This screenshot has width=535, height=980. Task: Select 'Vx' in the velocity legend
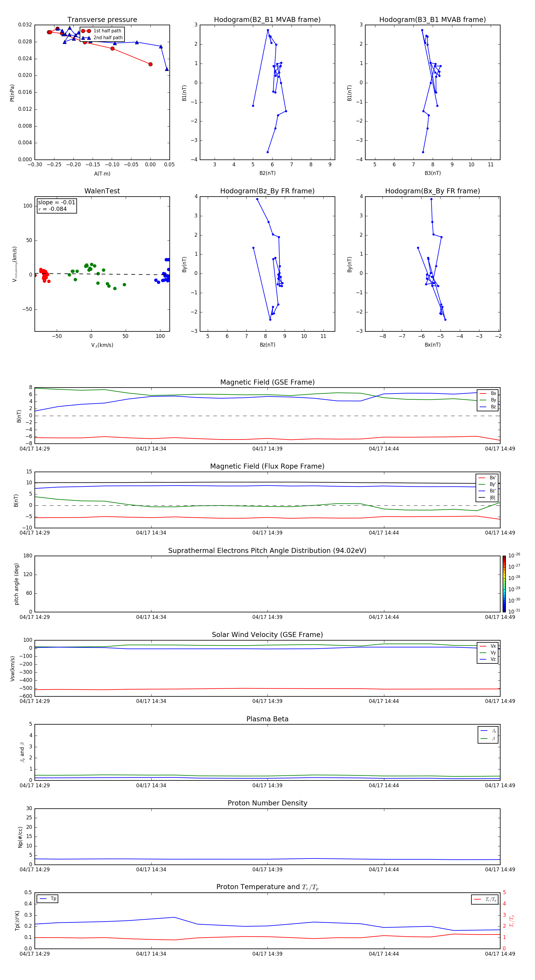[488, 646]
